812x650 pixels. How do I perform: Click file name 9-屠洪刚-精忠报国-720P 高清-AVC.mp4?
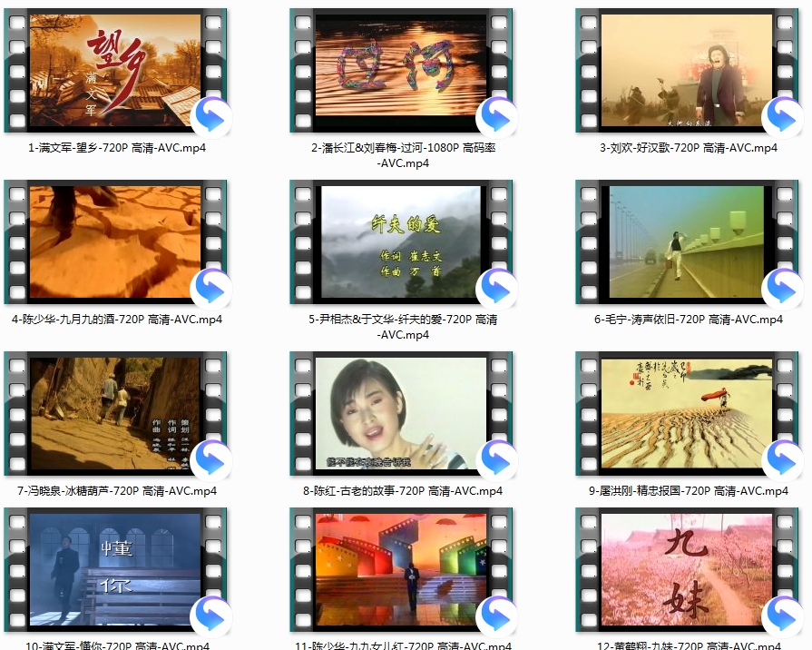[689, 491]
